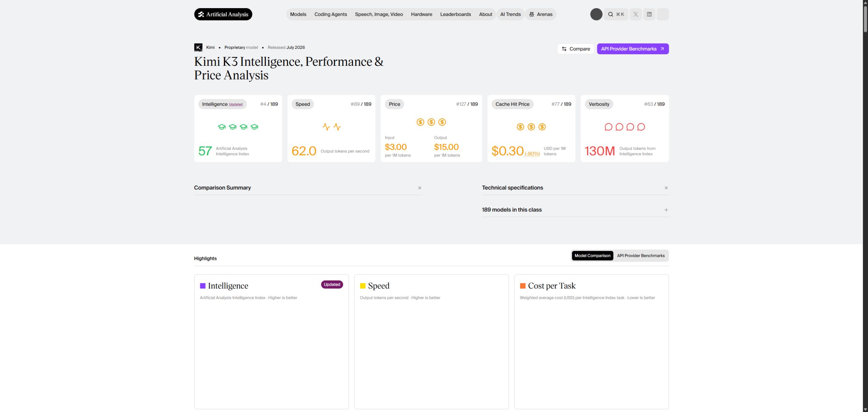Click the $3.00 input price
Image resolution: width=868 pixels, height=412 pixels.
point(396,147)
